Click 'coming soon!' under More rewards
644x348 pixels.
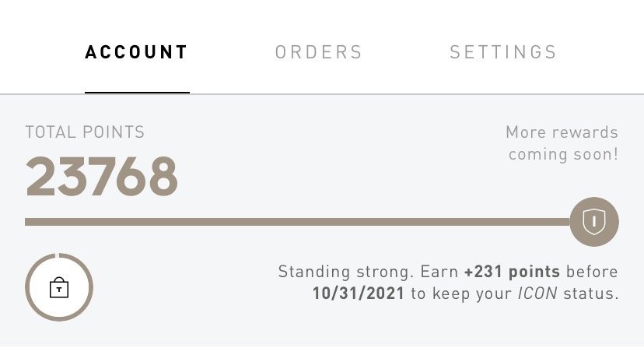[x=563, y=154]
